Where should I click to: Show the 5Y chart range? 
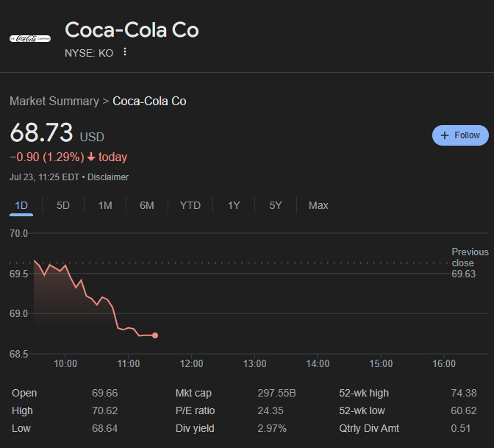[276, 205]
